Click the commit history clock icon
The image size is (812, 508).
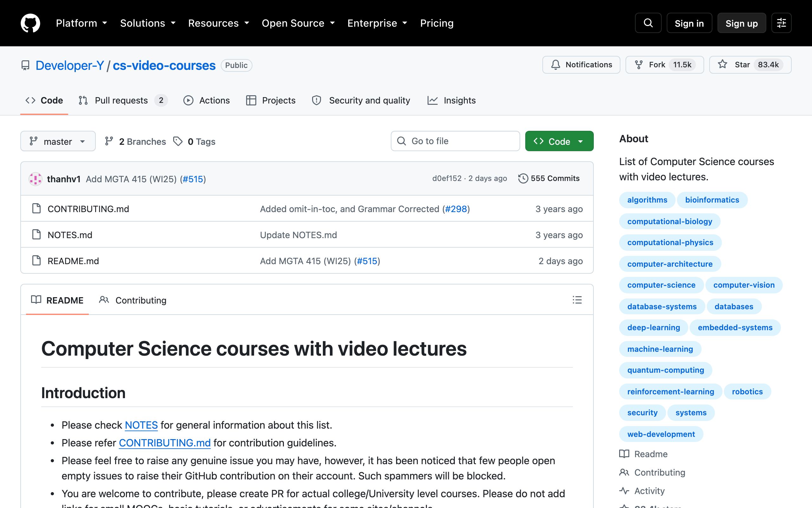coord(523,178)
